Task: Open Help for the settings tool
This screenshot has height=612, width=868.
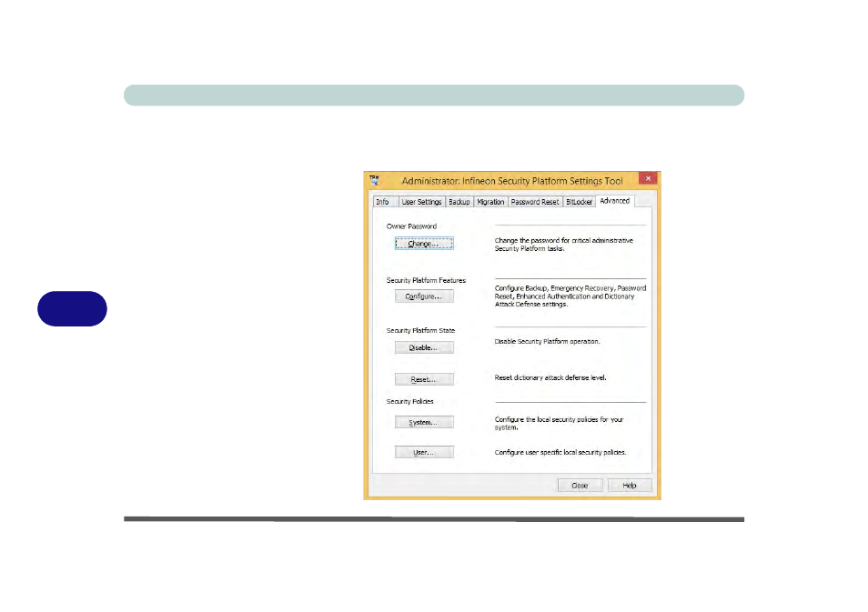Action: (x=630, y=486)
